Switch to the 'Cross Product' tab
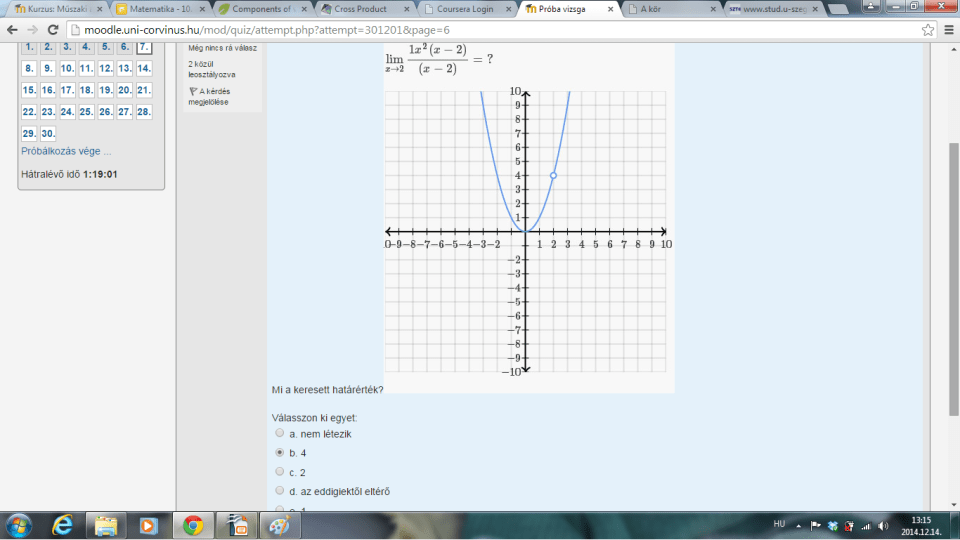Screen dimensions: 960x540 coord(366,8)
